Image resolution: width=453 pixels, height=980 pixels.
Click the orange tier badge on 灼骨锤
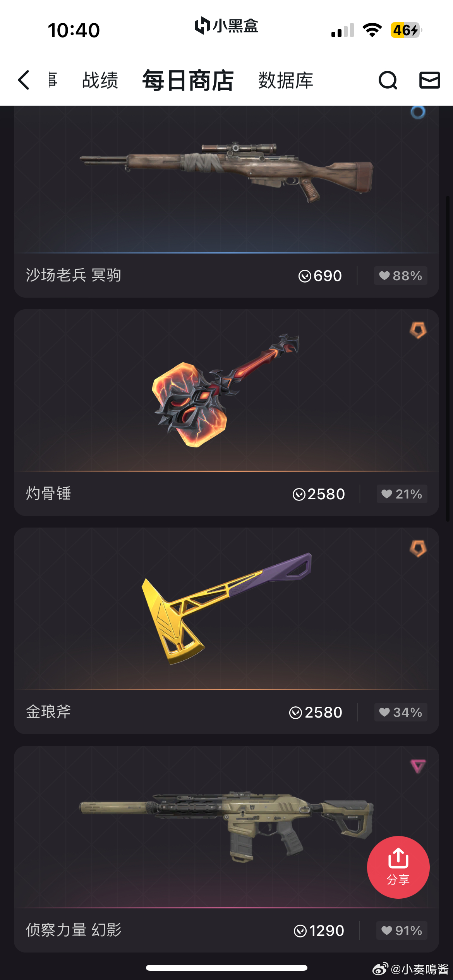(418, 330)
